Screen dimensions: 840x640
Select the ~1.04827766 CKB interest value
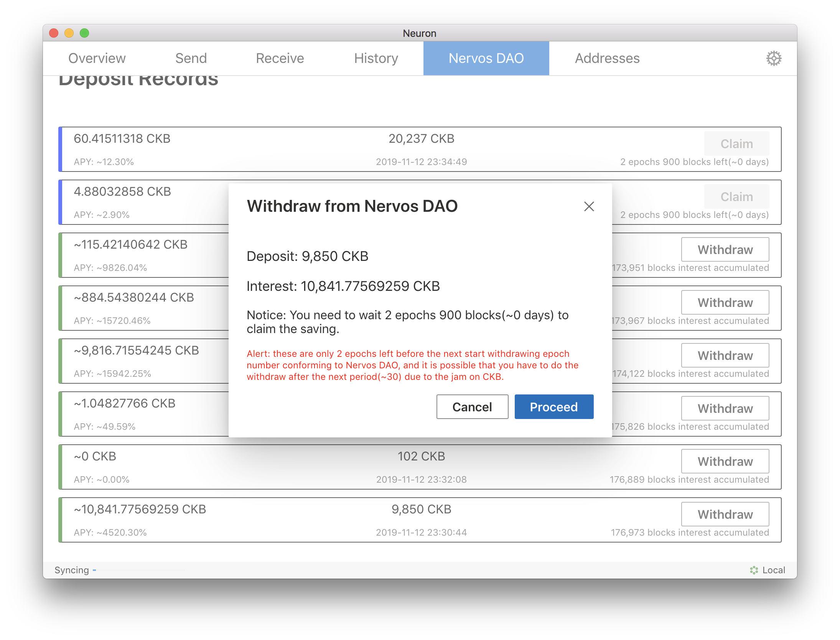click(x=125, y=403)
